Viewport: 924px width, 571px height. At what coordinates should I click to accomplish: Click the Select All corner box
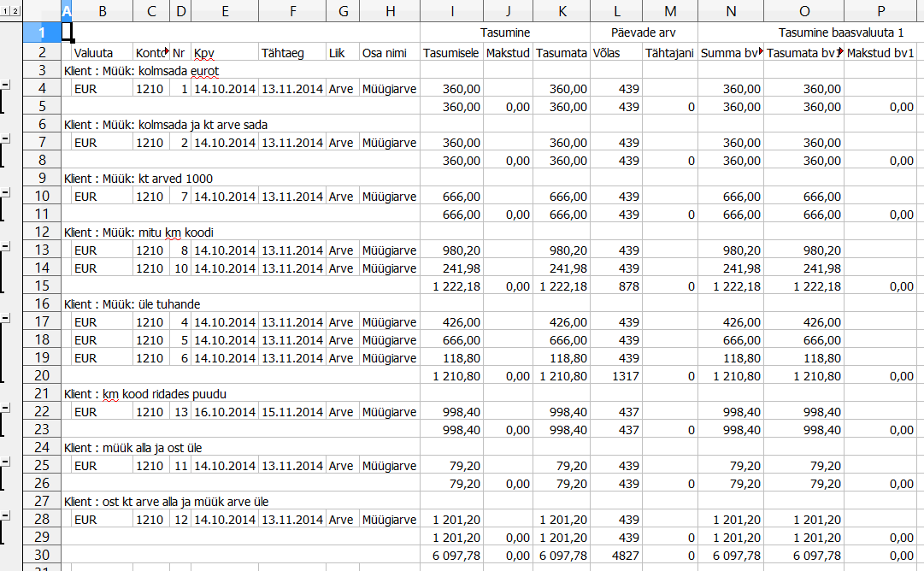tap(42, 10)
